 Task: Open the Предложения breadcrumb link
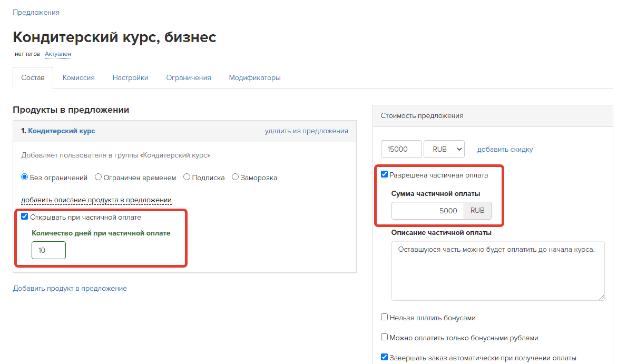pyautogui.click(x=36, y=12)
